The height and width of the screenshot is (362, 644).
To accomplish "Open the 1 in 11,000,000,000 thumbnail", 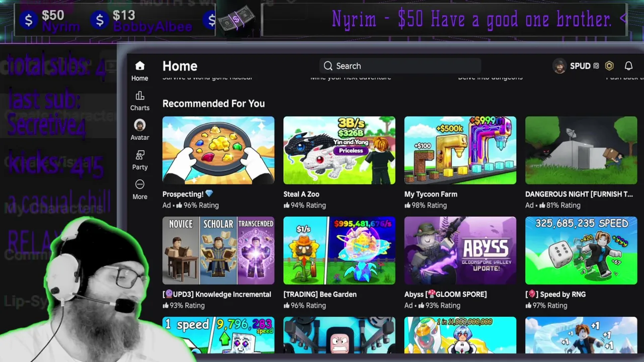I will (x=460, y=335).
